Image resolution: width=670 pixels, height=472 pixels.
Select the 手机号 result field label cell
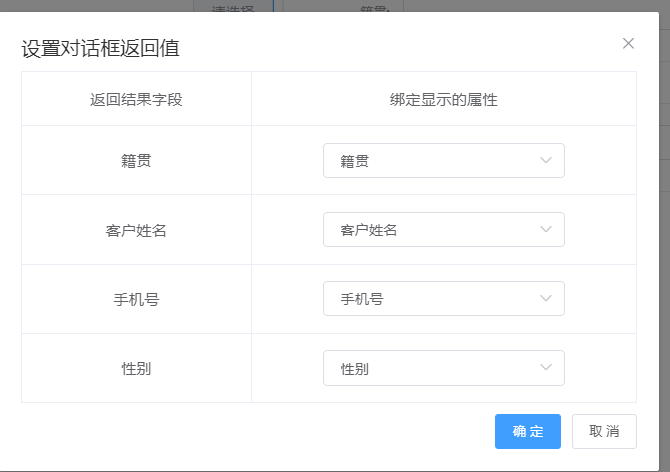pyautogui.click(x=136, y=299)
